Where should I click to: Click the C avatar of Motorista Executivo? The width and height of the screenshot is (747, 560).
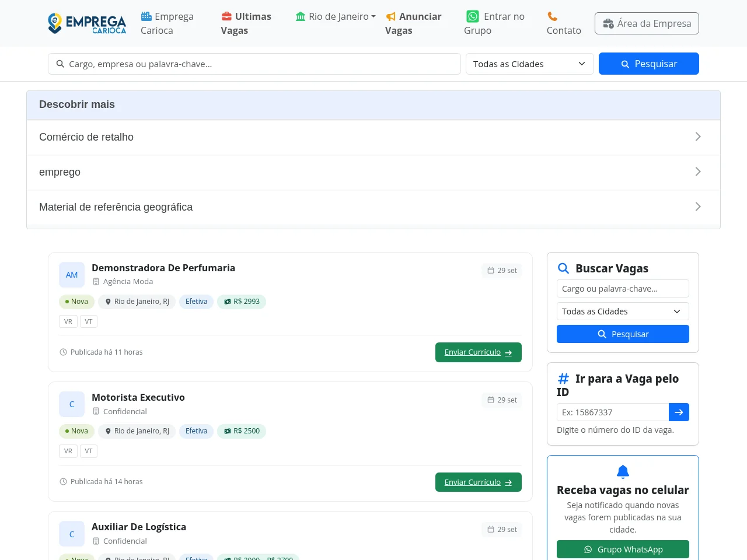[72, 404]
